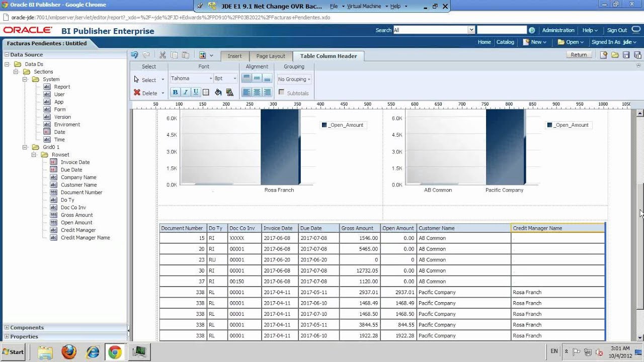Open font color picker icon
This screenshot has height=362, width=644.
coord(229,92)
